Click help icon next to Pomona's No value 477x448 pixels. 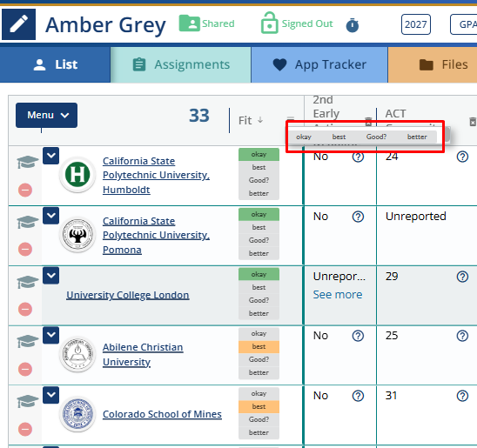358,217
